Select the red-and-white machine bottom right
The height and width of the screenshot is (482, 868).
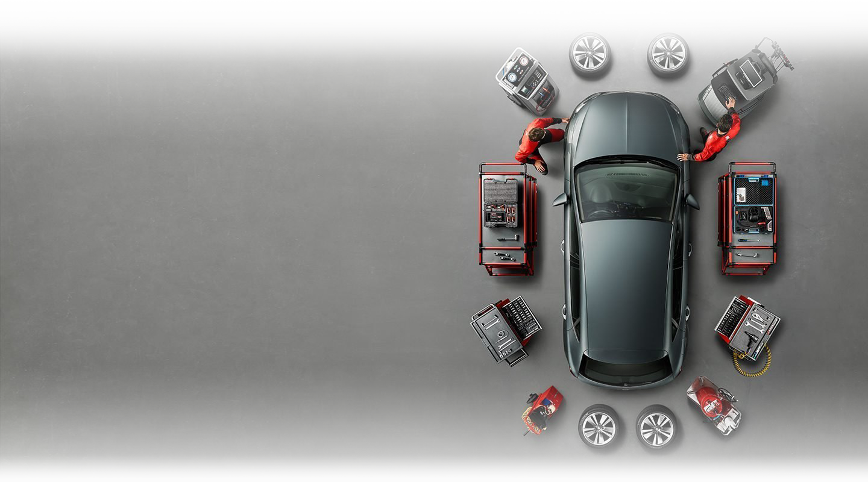click(714, 405)
